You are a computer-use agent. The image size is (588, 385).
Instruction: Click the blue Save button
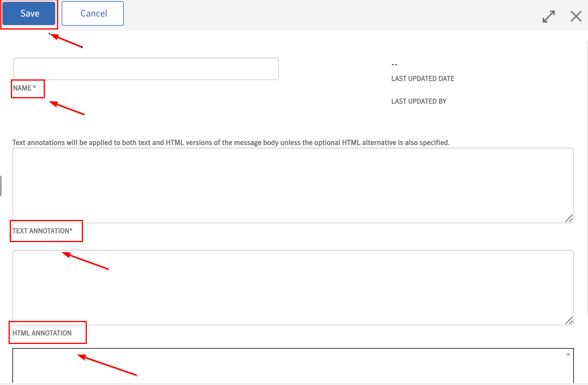pos(29,14)
